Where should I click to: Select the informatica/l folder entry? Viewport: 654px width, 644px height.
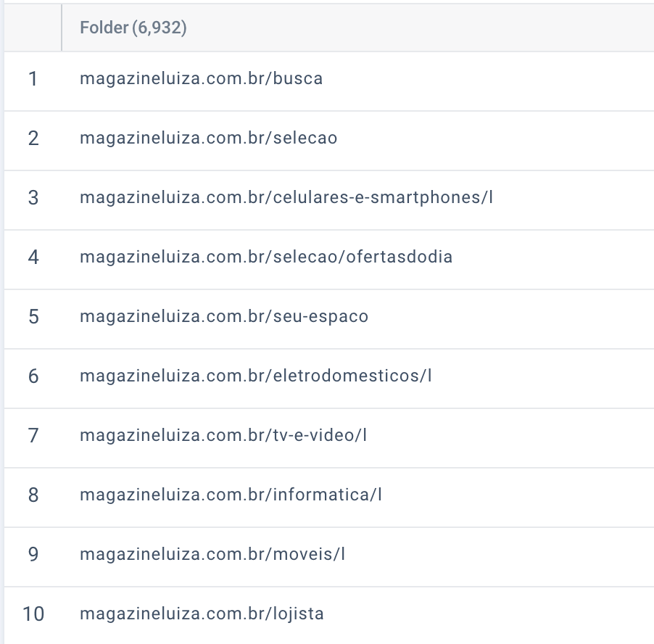[x=231, y=495]
